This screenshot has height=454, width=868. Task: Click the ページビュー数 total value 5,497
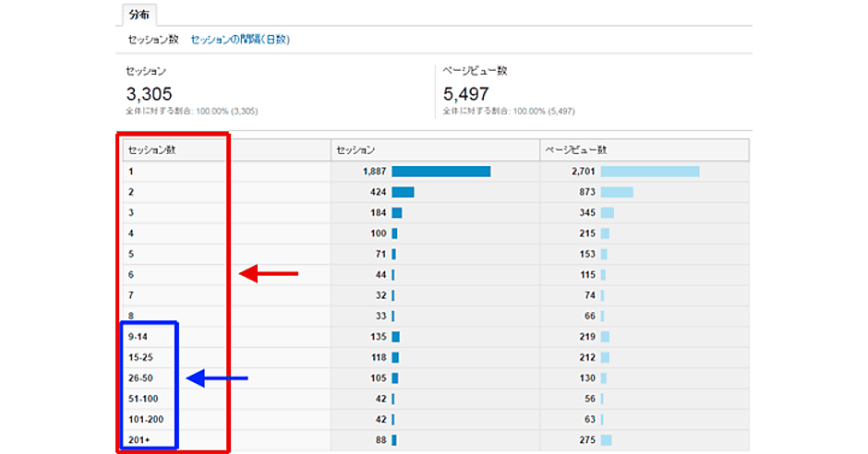(x=465, y=93)
